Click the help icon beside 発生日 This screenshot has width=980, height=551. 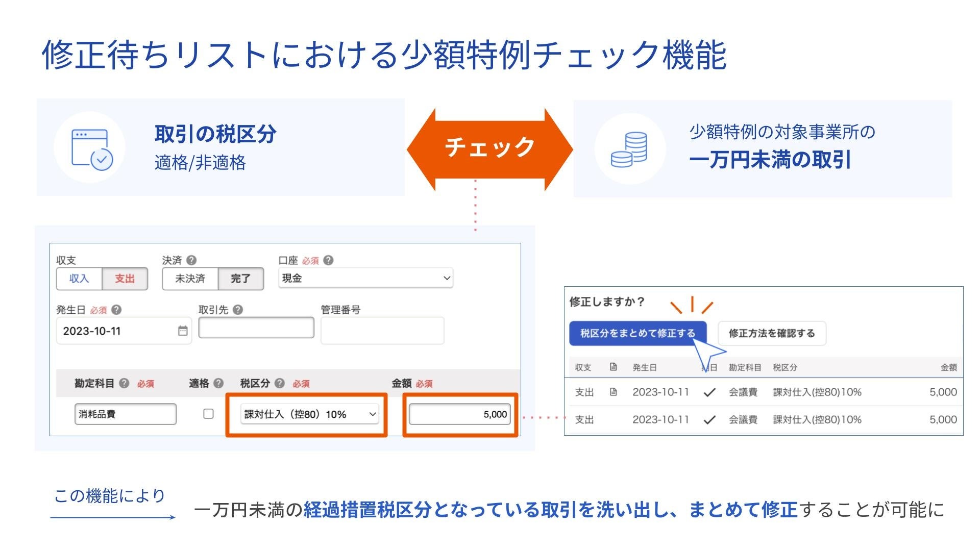point(116,310)
